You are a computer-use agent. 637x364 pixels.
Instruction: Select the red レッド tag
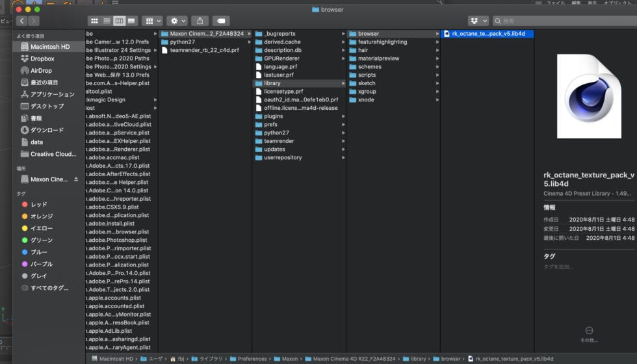[x=38, y=204]
